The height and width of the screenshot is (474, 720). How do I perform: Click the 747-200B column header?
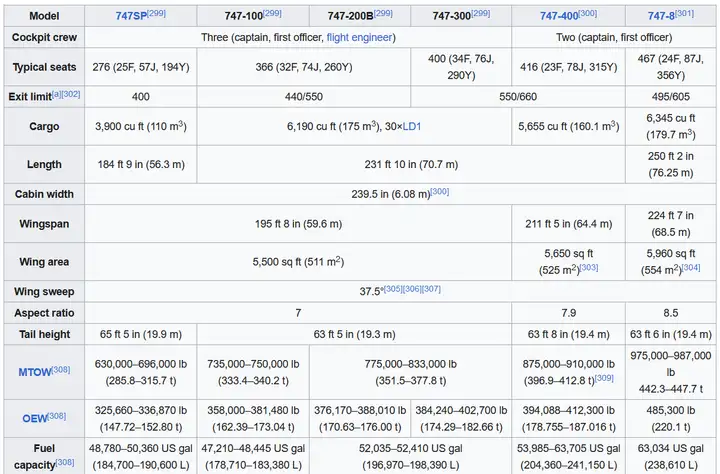360,16
